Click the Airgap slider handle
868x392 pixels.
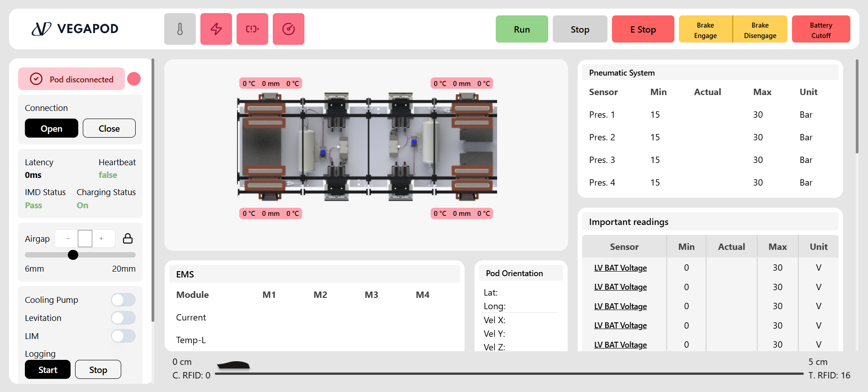73,255
